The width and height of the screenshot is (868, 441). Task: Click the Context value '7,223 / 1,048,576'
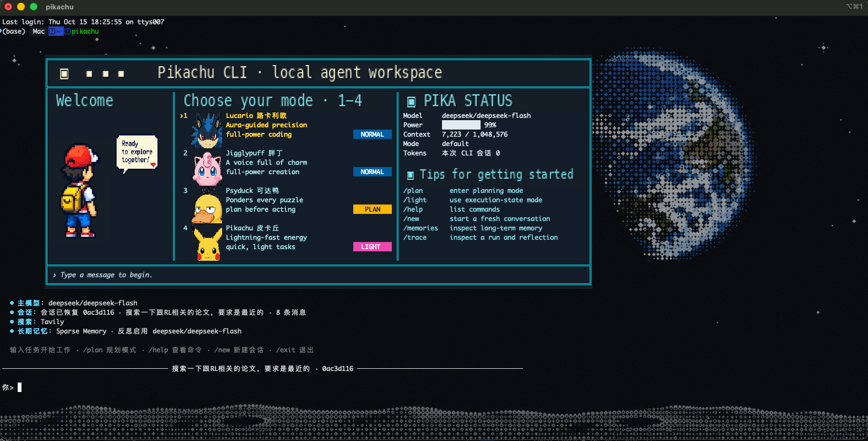pyautogui.click(x=475, y=135)
